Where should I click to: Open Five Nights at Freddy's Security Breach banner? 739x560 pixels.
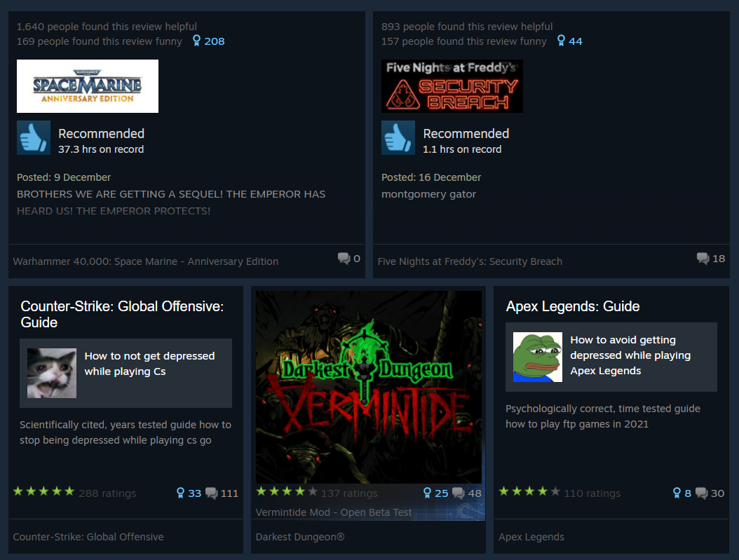(x=452, y=86)
